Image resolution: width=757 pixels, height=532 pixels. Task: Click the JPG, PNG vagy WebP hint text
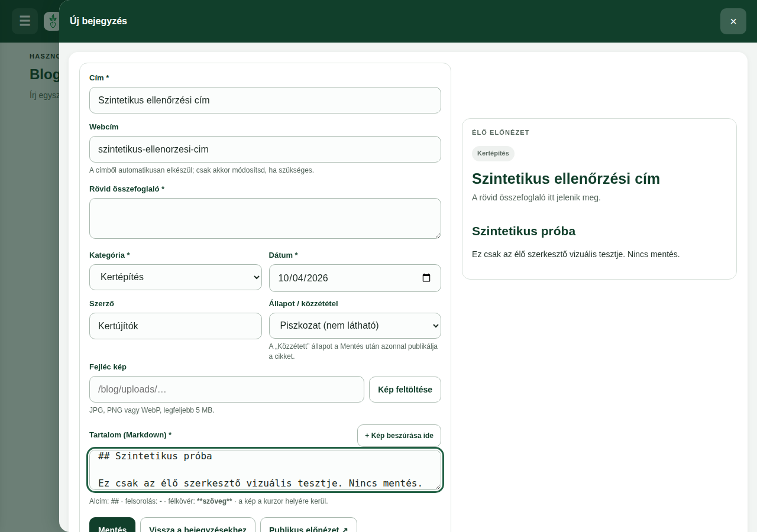(x=152, y=410)
